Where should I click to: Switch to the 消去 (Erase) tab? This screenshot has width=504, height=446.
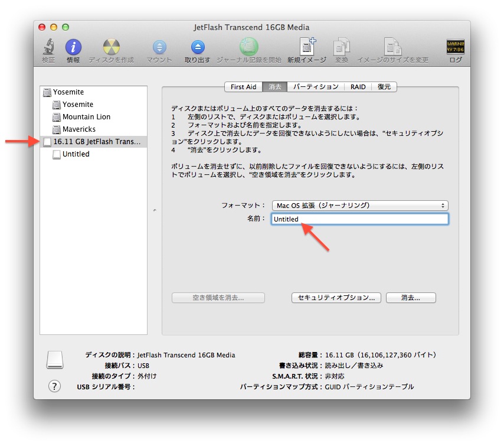pyautogui.click(x=275, y=87)
